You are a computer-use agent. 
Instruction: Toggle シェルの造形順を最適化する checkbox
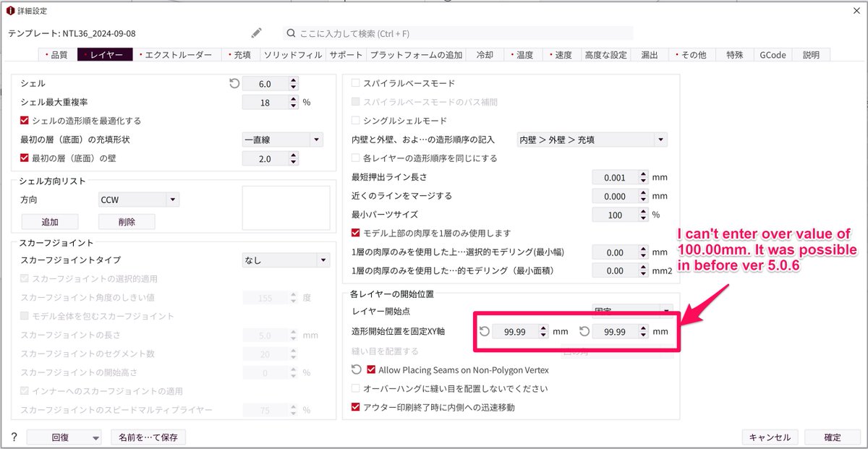pyautogui.click(x=25, y=121)
